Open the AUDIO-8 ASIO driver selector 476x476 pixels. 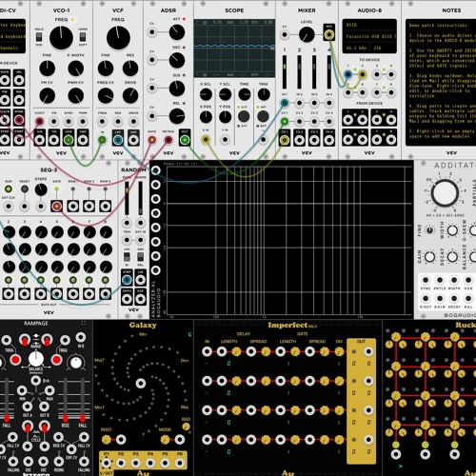point(369,25)
